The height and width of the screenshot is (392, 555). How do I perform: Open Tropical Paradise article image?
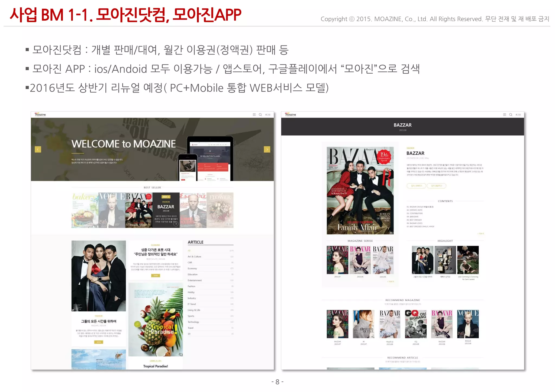point(156,320)
